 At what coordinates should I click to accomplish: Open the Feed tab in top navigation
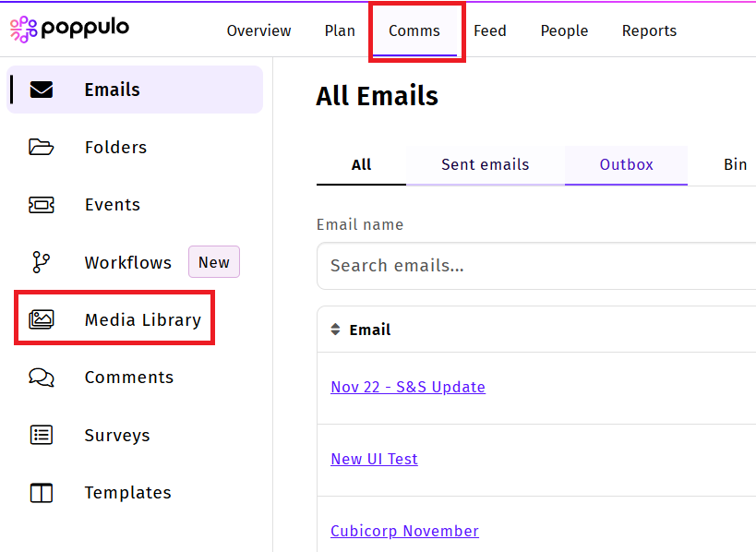click(489, 30)
